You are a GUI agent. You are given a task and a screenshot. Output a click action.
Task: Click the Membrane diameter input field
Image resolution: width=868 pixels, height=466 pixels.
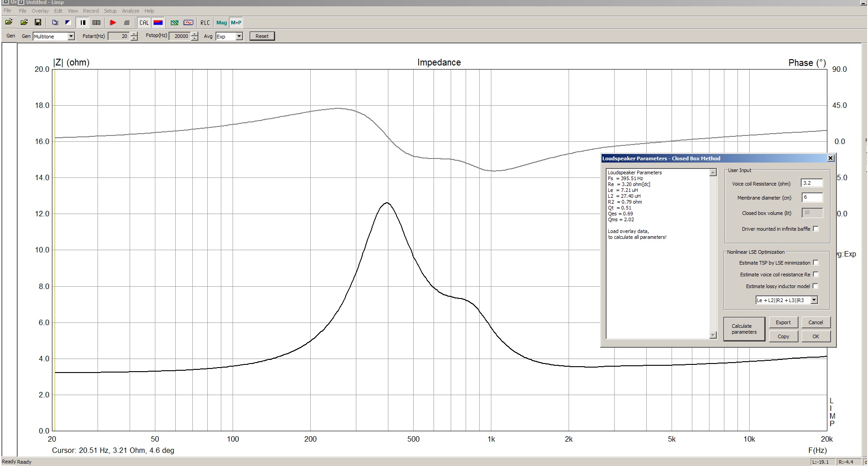click(x=812, y=197)
